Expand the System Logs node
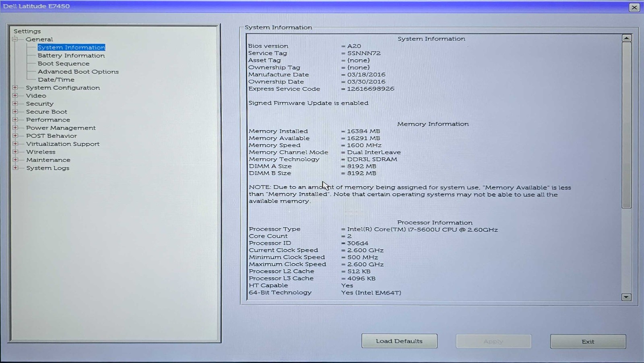 pyautogui.click(x=15, y=168)
